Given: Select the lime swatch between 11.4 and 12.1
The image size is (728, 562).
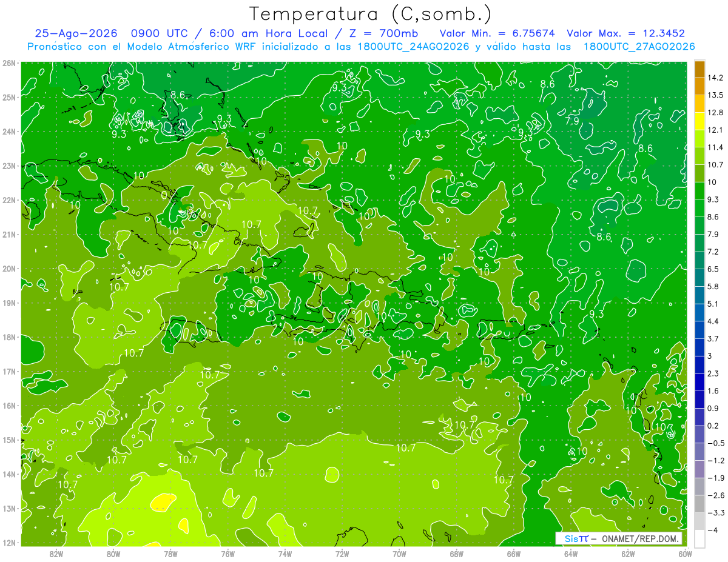Looking at the screenshot, I should coord(699,138).
